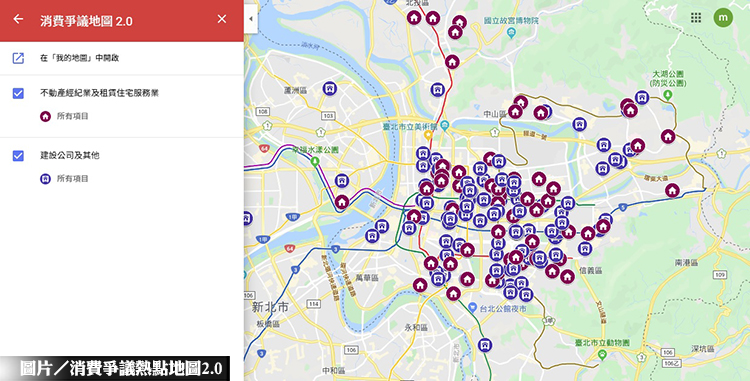
Task: Open 所有項目 under 不動產經紀業及租賃住宅服務業
Action: pyautogui.click(x=73, y=116)
